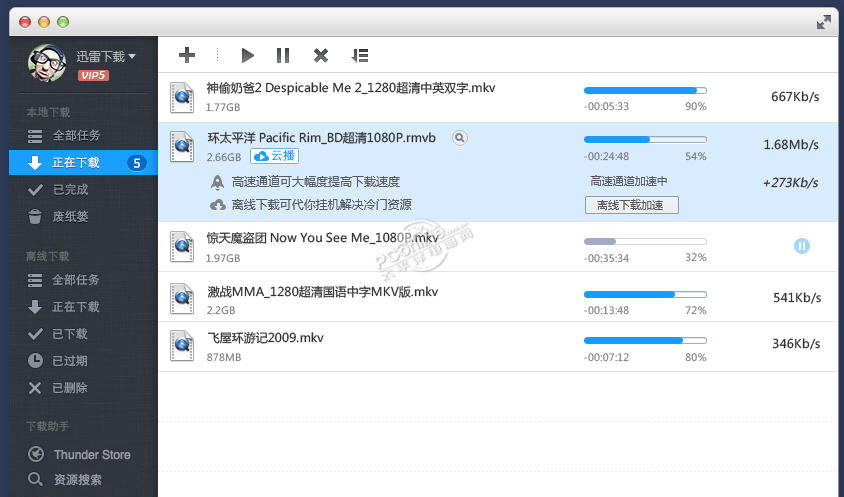The height and width of the screenshot is (497, 844).
Task: Open 废纸篓 trash in the sidebar
Action: [x=70, y=216]
